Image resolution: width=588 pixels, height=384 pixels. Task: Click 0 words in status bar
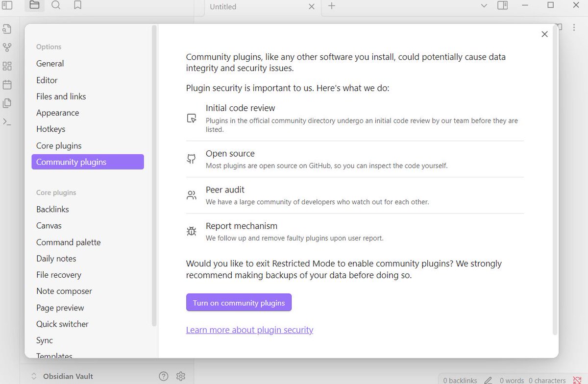tap(512, 380)
